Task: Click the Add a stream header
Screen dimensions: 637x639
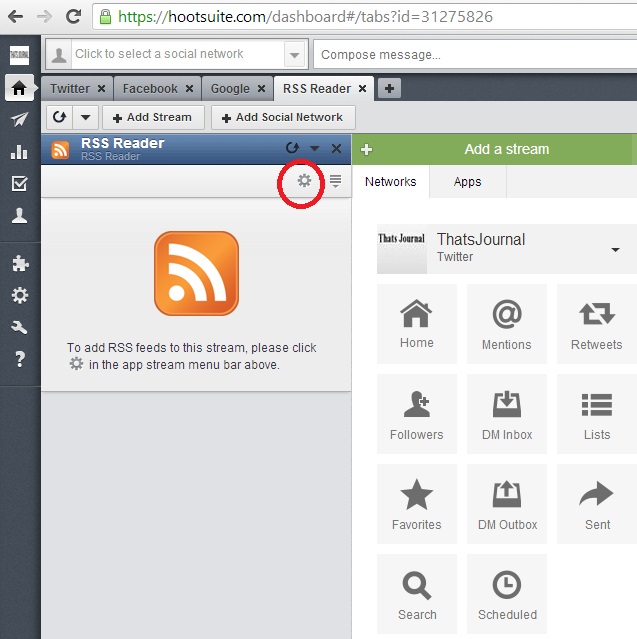Action: 494,149
